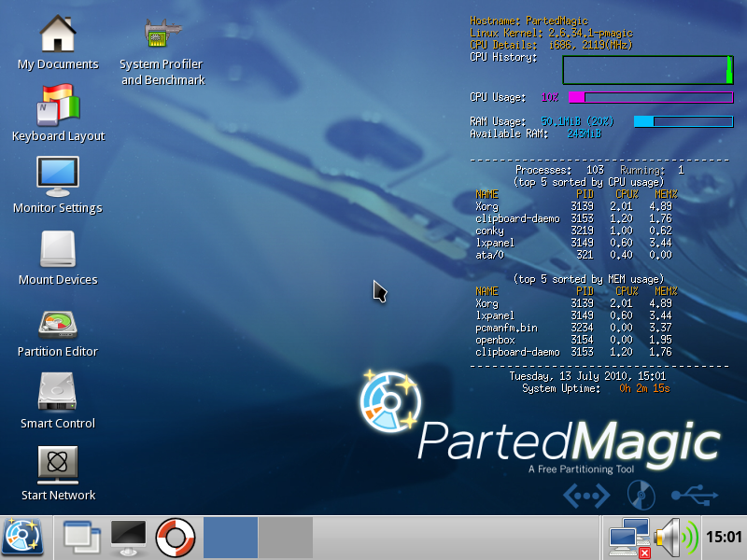Open the Keyboard Layout icon
The width and height of the screenshot is (747, 560).
(x=58, y=106)
